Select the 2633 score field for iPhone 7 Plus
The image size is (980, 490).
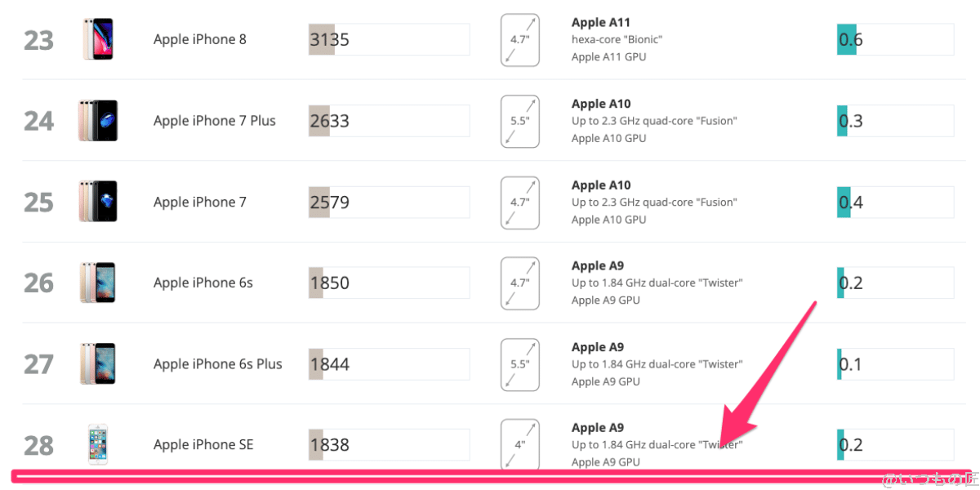(388, 120)
